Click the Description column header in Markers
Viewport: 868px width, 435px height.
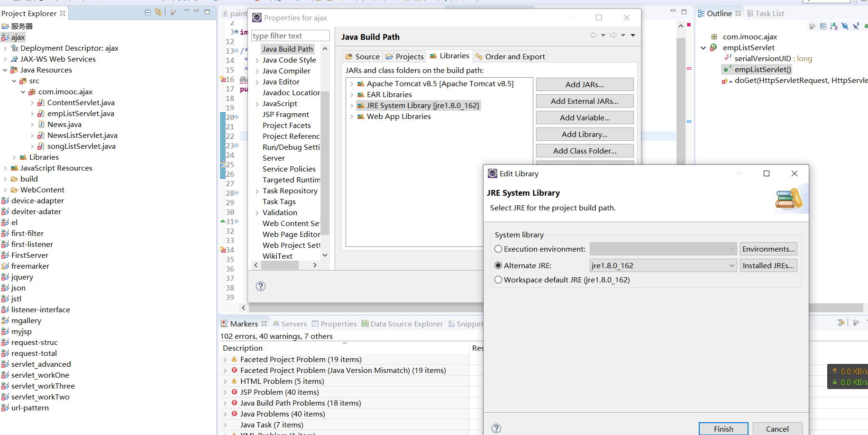344,348
